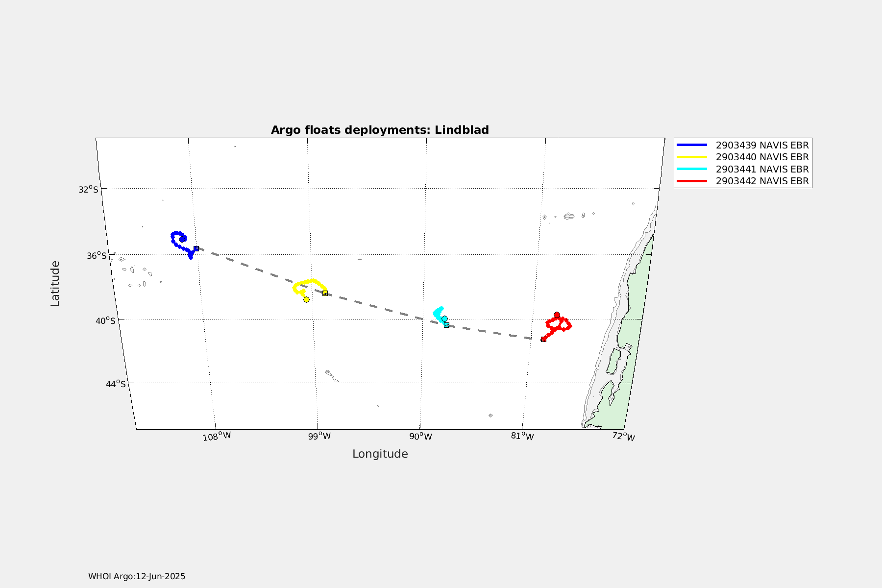
Task: Click the 44°S latitude tick label
Action: click(x=116, y=384)
